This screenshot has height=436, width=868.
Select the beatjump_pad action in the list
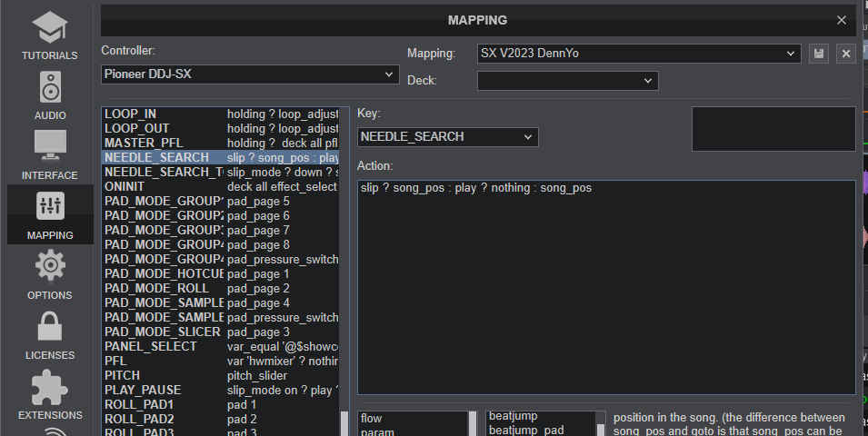coord(542,430)
